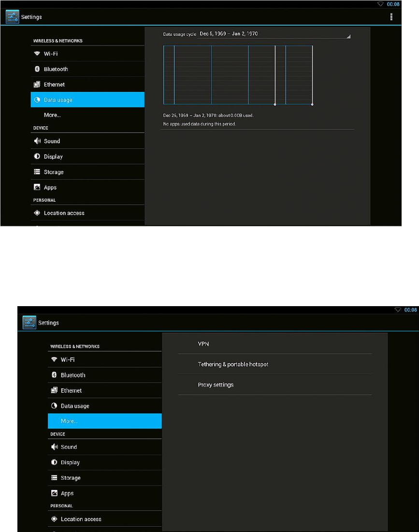Screen dimensions: 419x532
Task: Click Display label in top screen sidebar
Action: point(53,157)
